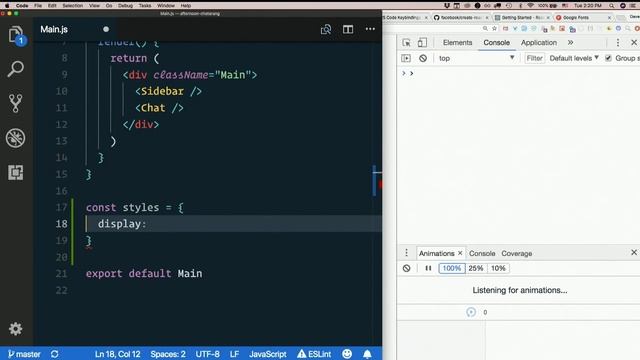Image resolution: width=640 pixels, height=360 pixels.
Task: Expand more DevTools tabs chevron
Action: (x=570, y=42)
